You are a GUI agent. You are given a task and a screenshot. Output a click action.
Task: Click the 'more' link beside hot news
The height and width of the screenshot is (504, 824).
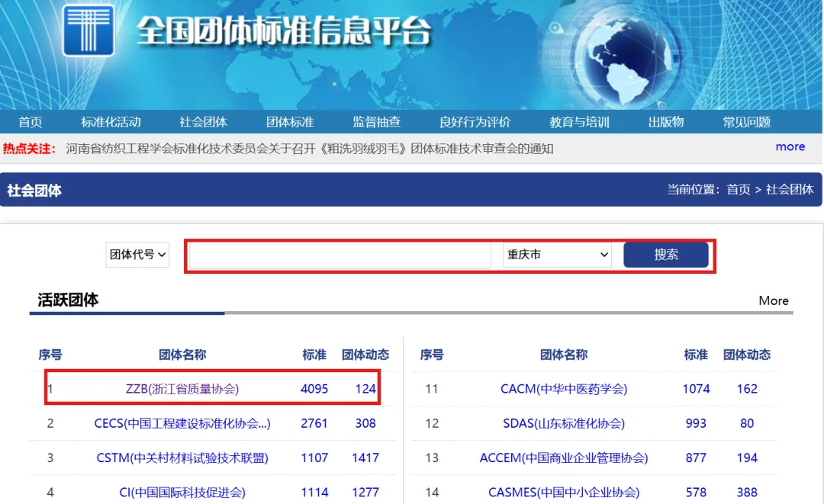pyautogui.click(x=790, y=146)
